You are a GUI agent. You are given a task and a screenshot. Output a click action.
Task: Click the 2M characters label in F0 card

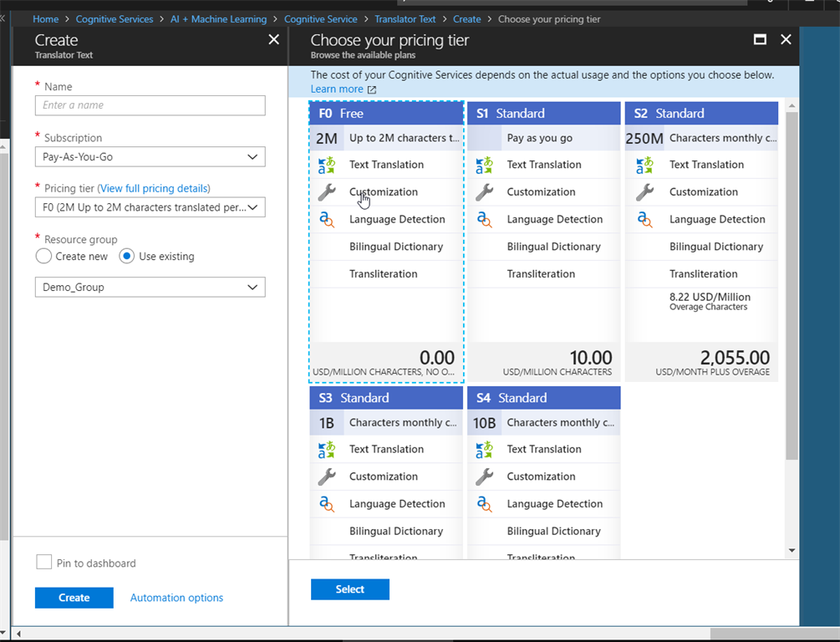326,139
